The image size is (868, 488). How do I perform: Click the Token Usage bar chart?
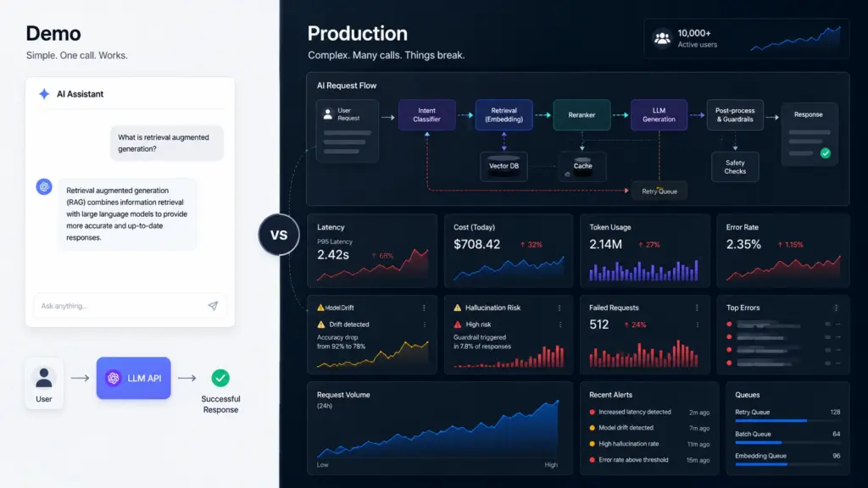click(x=644, y=270)
